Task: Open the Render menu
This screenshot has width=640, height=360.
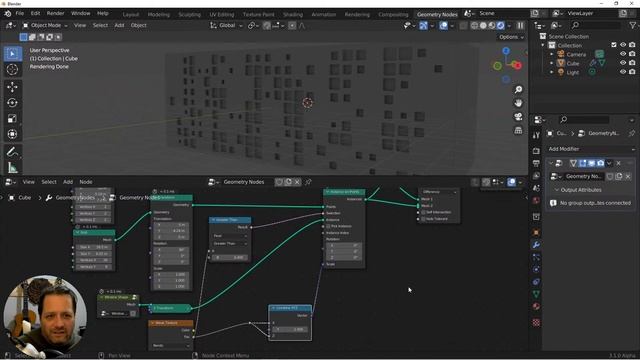Action: [56, 13]
